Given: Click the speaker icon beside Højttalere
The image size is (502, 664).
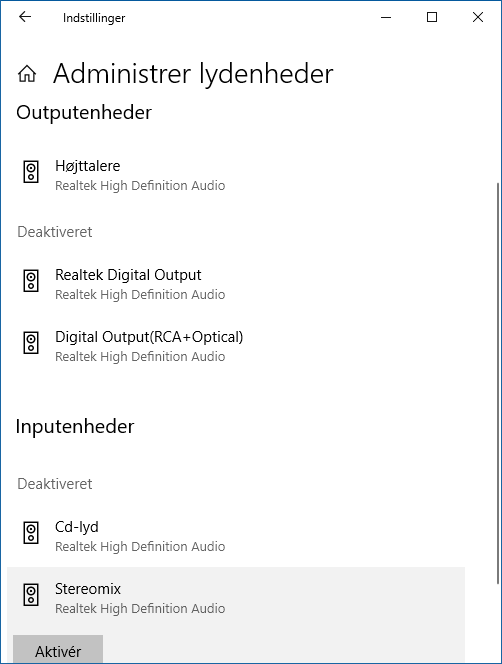Looking at the screenshot, I should [31, 172].
